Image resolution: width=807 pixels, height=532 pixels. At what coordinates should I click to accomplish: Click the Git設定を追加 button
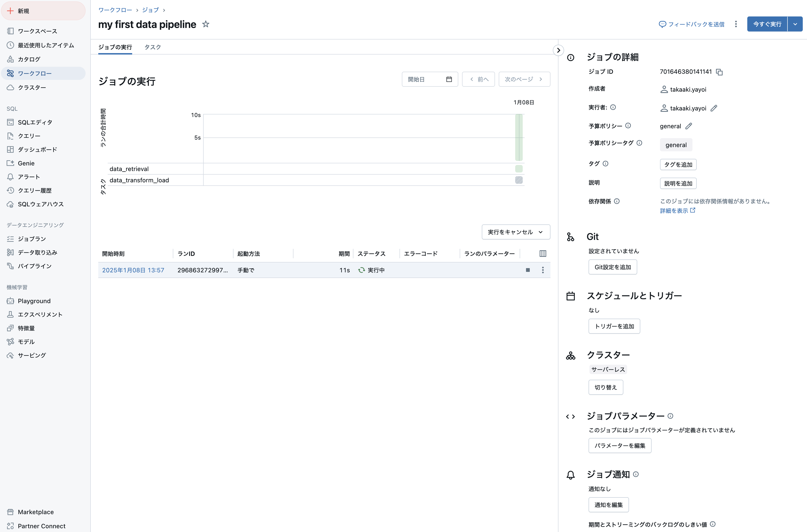pyautogui.click(x=613, y=267)
